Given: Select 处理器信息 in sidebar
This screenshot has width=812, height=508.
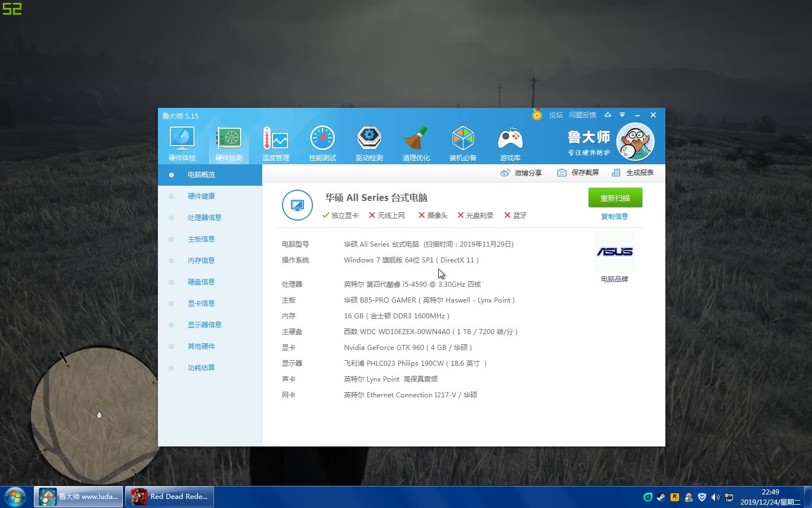Looking at the screenshot, I should point(210,218).
